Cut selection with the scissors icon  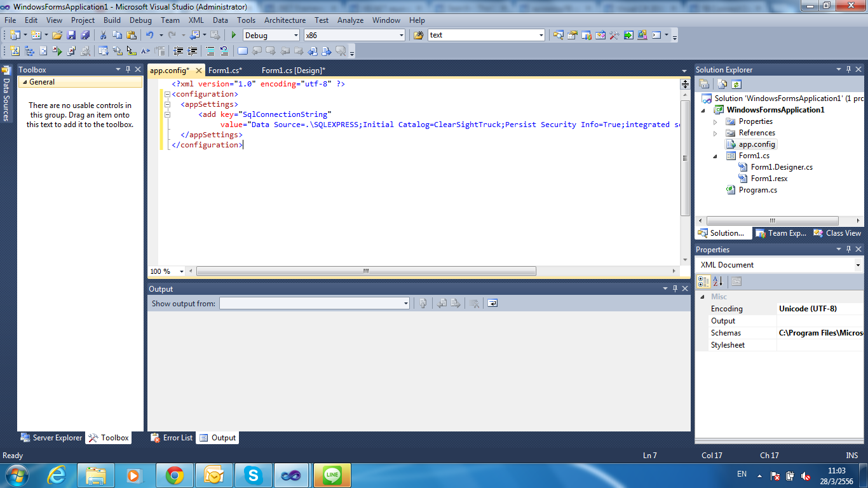click(103, 35)
